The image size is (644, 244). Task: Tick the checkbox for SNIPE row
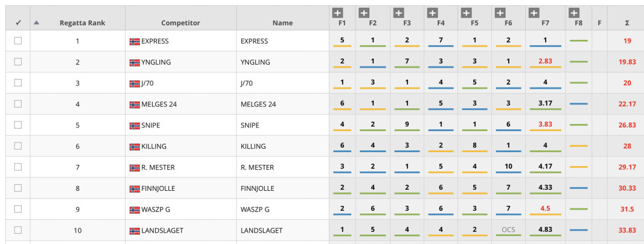pyautogui.click(x=18, y=125)
